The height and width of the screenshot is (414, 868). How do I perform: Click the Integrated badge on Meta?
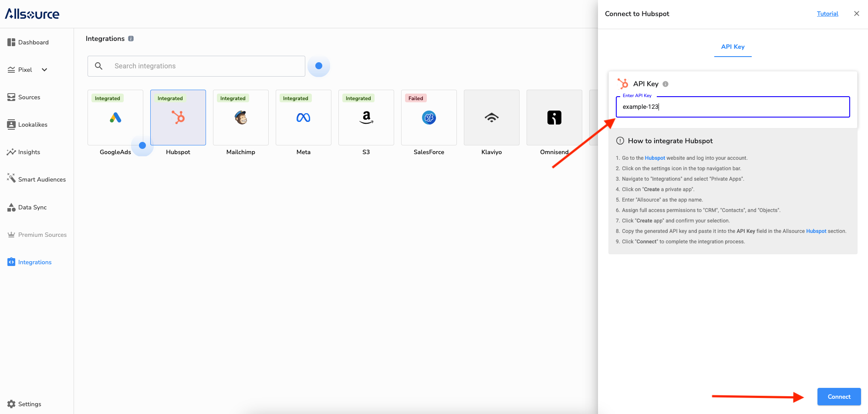295,98
